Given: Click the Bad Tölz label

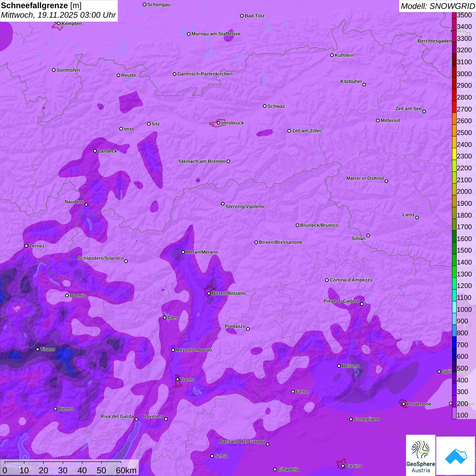Looking at the screenshot, I should click(x=254, y=16).
